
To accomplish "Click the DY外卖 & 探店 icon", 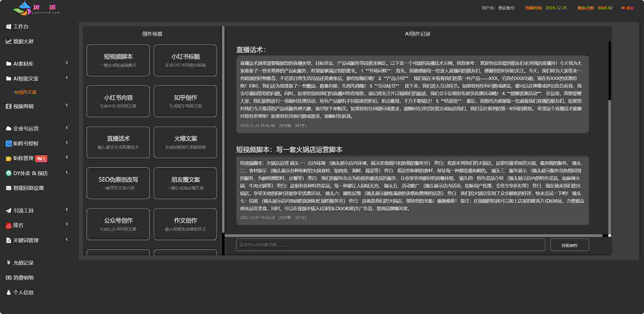I will (8, 173).
